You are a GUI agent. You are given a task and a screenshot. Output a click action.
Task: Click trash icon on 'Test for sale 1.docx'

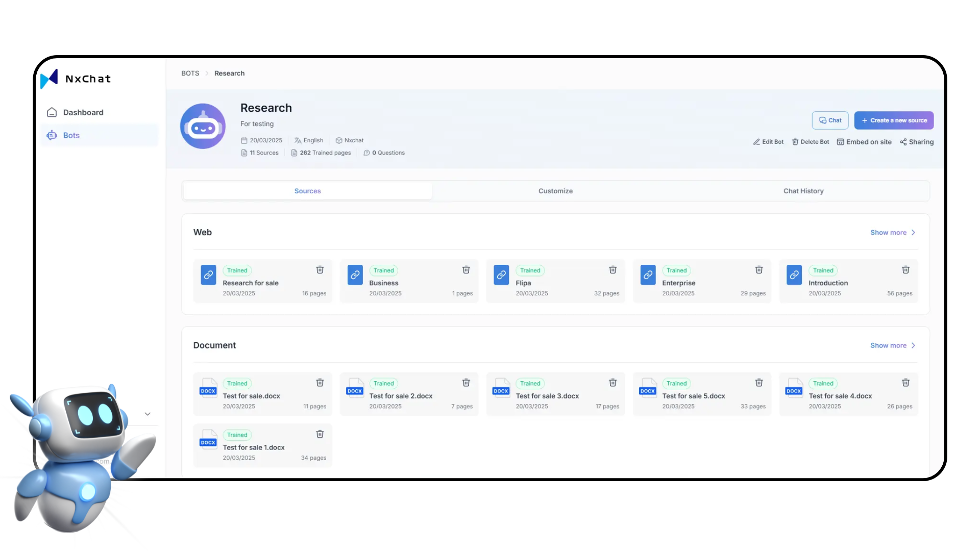320,434
